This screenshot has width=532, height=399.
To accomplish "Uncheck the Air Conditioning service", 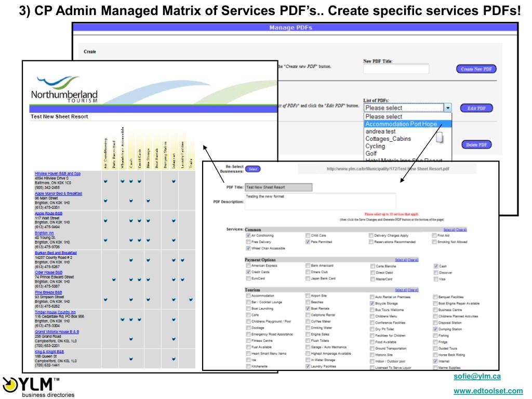I will pos(248,235).
